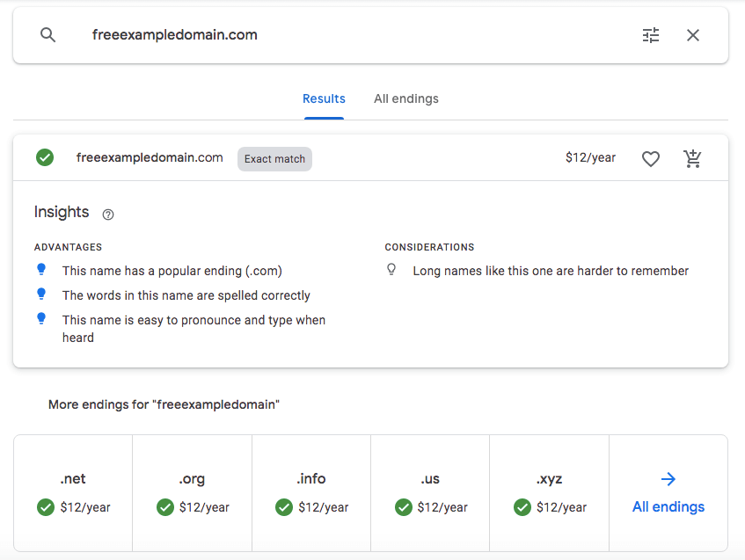The height and width of the screenshot is (560, 745).
Task: Click the X to clear the search
Action: [x=693, y=35]
